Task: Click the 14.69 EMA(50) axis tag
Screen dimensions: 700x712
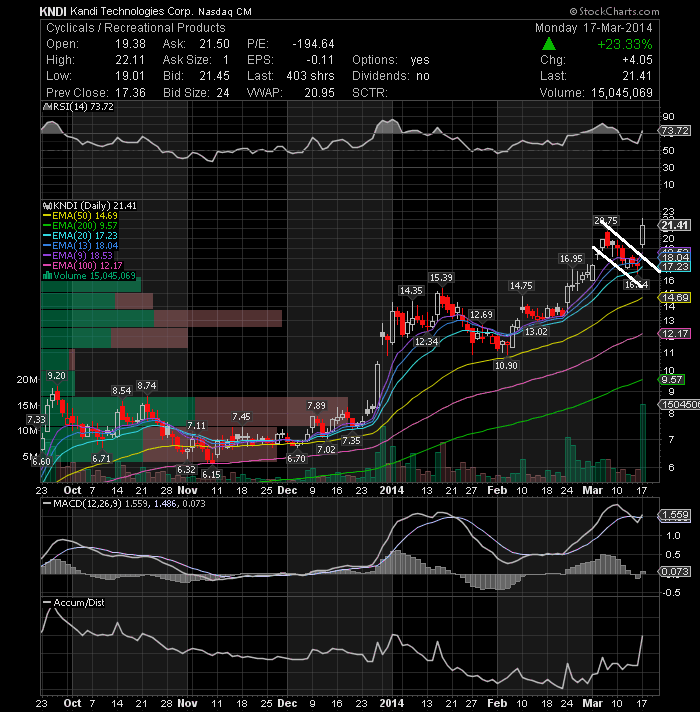Action: pyautogui.click(x=675, y=297)
